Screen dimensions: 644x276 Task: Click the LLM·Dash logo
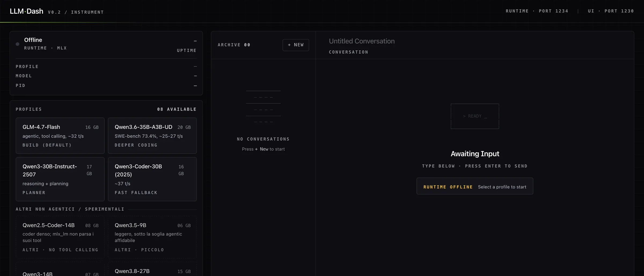(x=27, y=11)
